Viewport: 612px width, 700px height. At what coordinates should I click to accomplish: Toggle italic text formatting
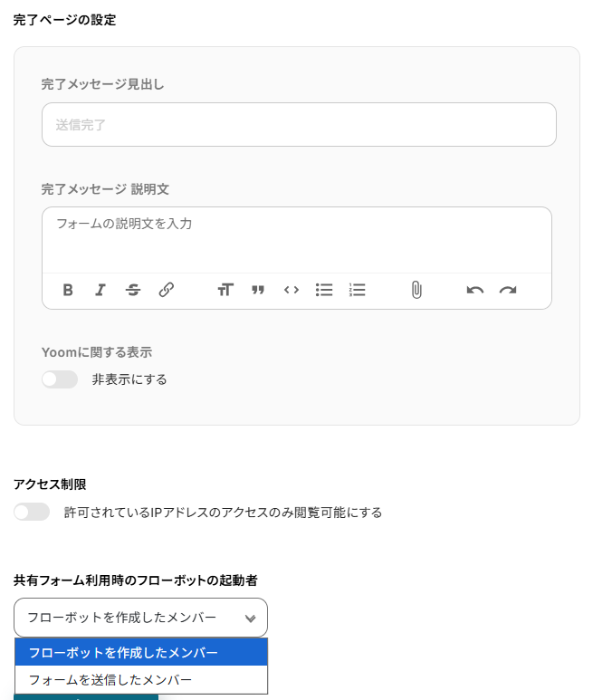click(x=100, y=290)
